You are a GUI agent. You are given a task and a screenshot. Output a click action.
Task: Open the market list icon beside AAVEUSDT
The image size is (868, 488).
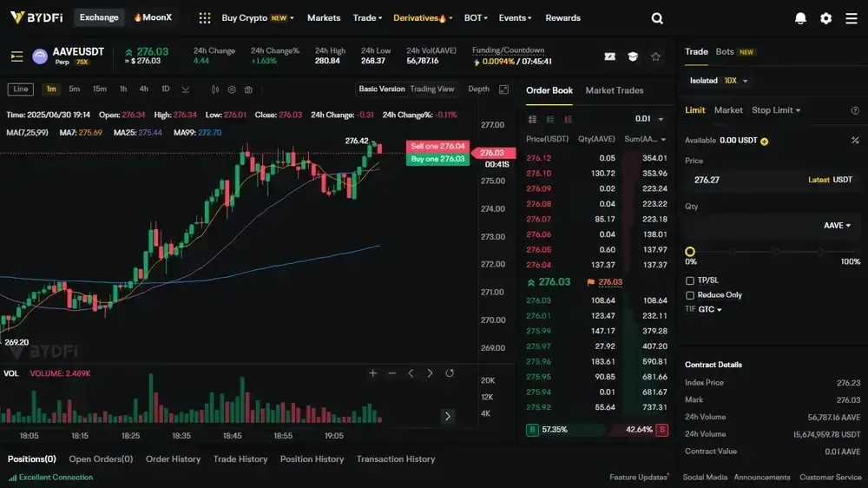(16, 56)
